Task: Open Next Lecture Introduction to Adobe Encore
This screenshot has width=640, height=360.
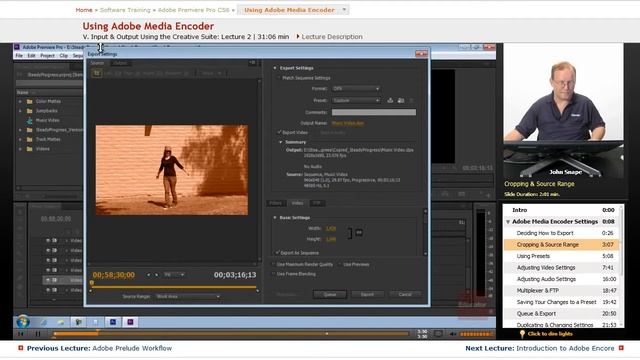Action: [540, 348]
